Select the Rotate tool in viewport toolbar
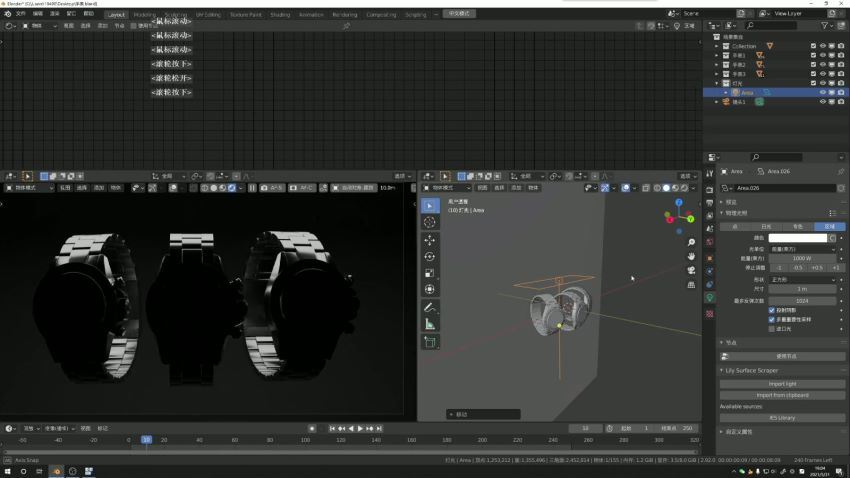This screenshot has width=850, height=478. click(430, 257)
